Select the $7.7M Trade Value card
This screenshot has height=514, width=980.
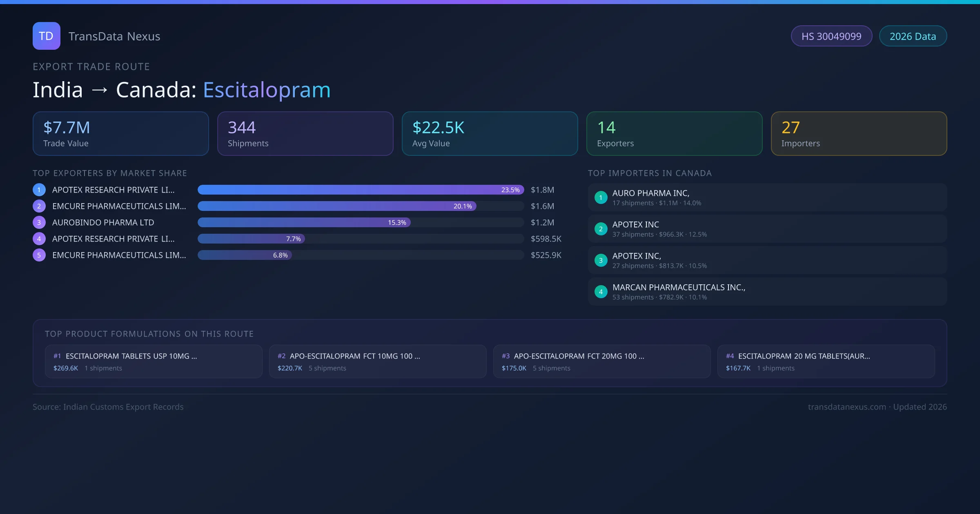[x=120, y=134]
